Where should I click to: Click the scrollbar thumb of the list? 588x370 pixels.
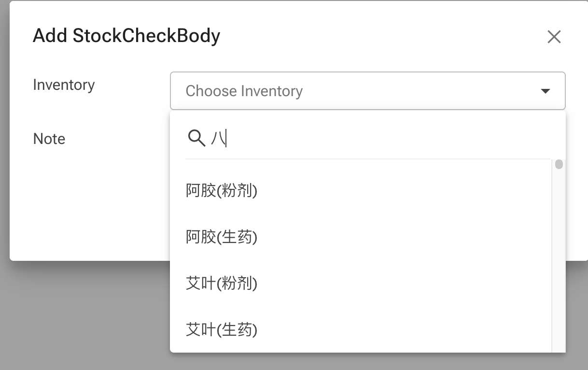point(559,164)
